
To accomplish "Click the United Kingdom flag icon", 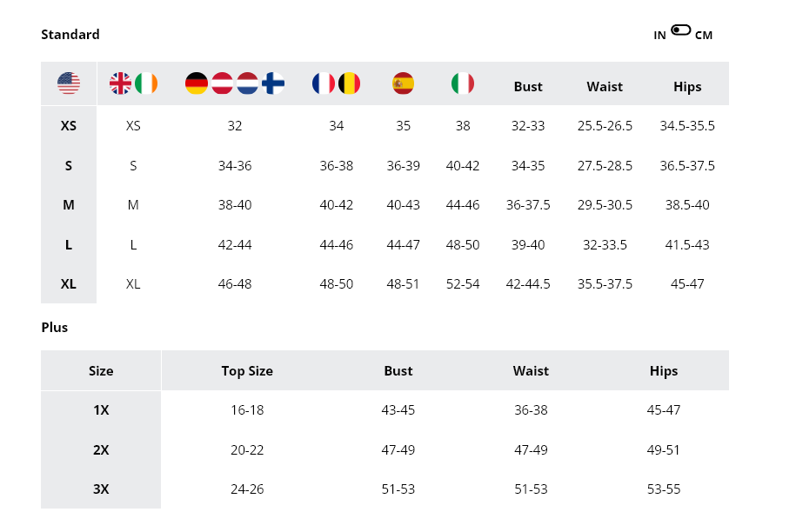I will coord(120,83).
